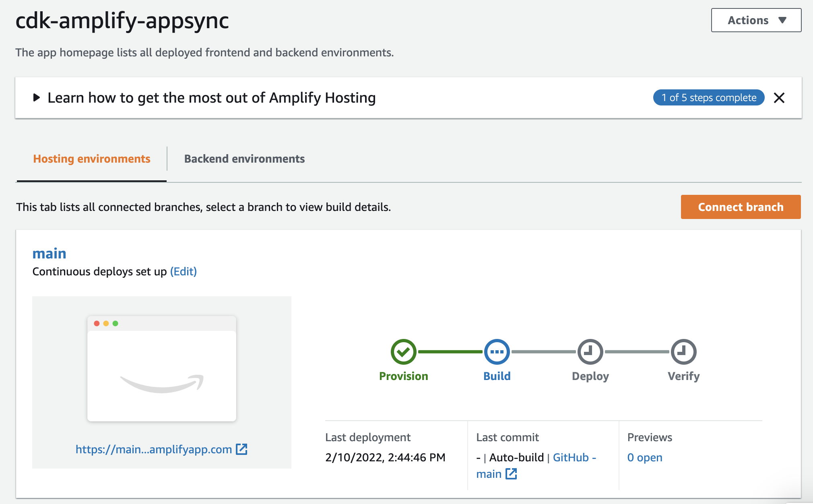The width and height of the screenshot is (813, 504).
Task: Click external link icon next to GitHub main
Action: tap(511, 474)
